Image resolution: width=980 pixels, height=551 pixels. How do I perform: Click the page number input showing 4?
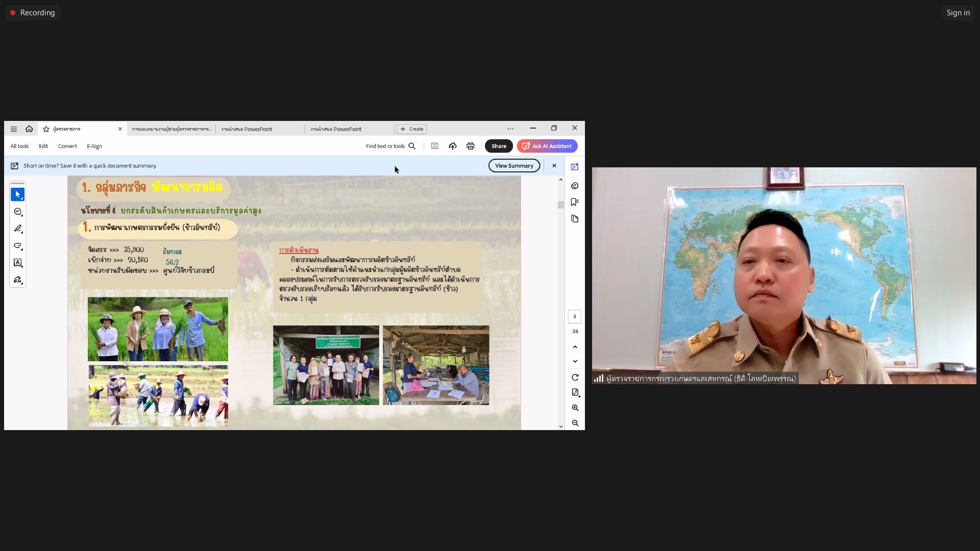point(575,316)
